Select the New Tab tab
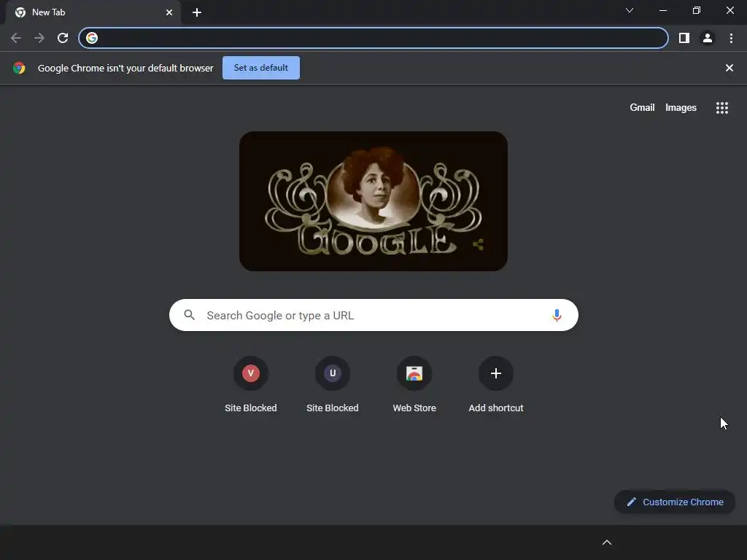 [93, 12]
